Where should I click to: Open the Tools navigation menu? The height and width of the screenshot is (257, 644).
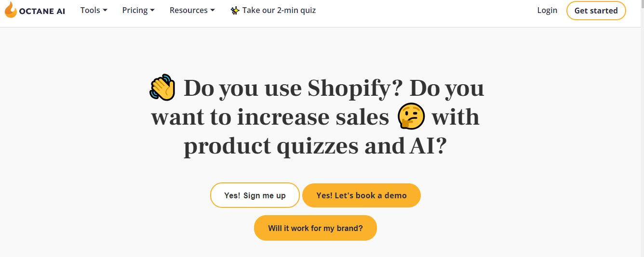tap(90, 10)
